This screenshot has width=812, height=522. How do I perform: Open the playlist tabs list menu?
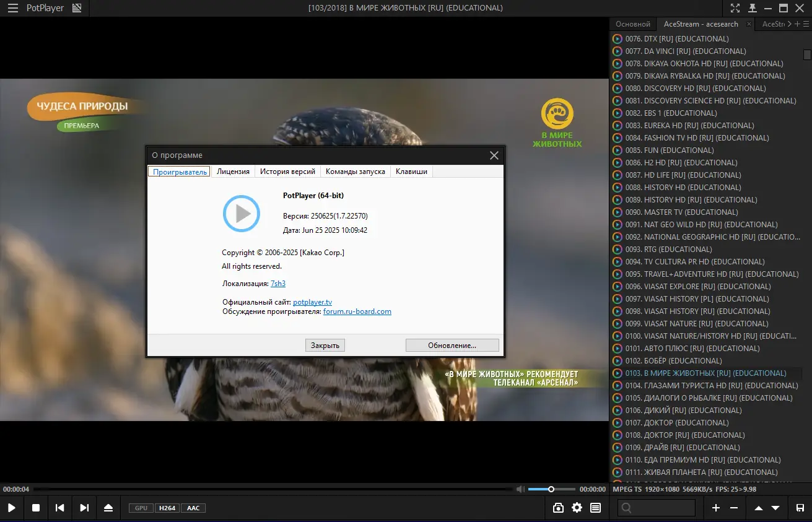coord(806,24)
